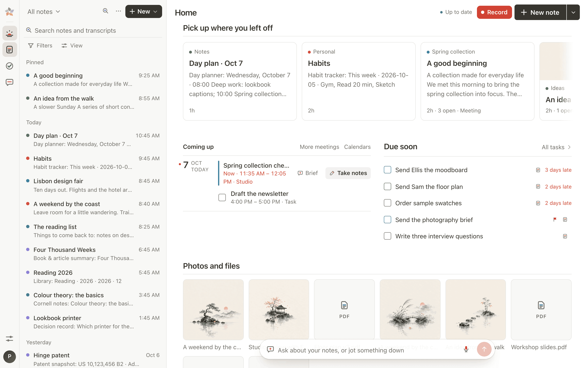Viewport: 588px width, 368px height.
Task: Open the Tasks checkmark icon in sidebar
Action: point(9,66)
